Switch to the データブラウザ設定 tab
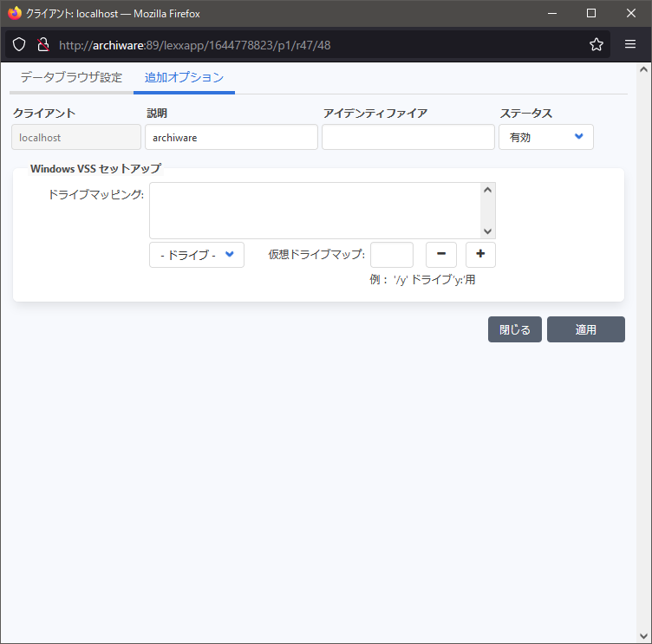 point(71,77)
